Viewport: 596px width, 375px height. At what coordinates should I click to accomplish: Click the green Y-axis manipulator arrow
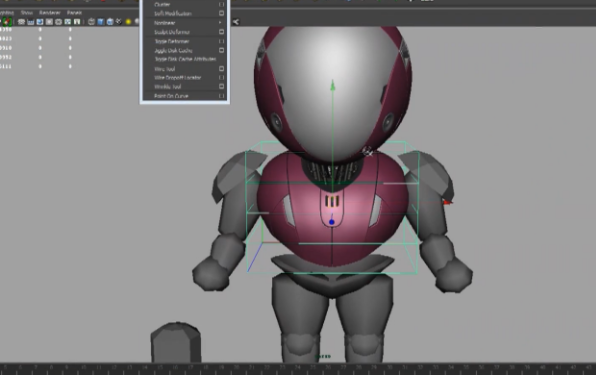point(333,85)
